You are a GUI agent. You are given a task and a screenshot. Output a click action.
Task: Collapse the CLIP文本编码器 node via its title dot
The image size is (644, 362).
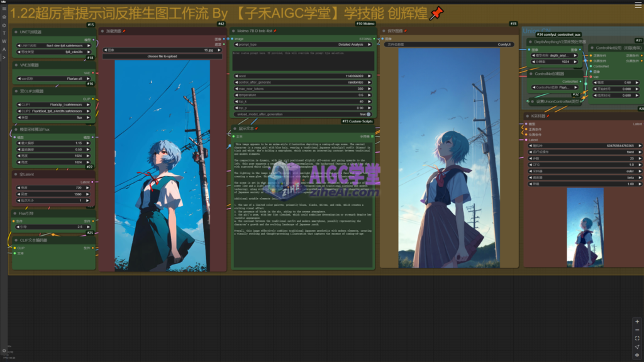click(x=16, y=241)
